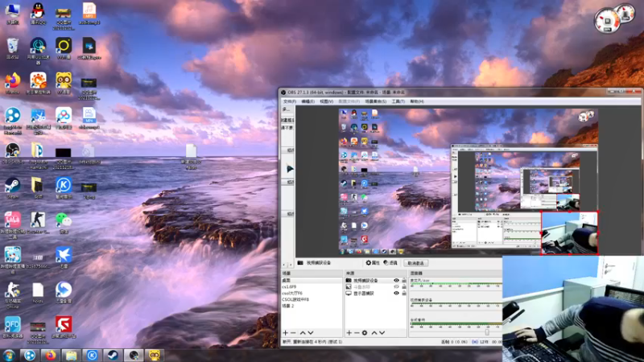Open OBS Studio desktop shortcut
This screenshot has width=644, height=362.
point(13,153)
